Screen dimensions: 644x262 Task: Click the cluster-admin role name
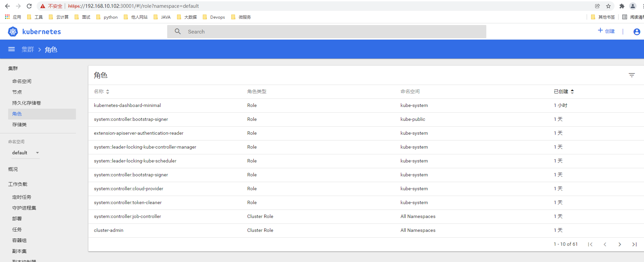click(x=109, y=230)
